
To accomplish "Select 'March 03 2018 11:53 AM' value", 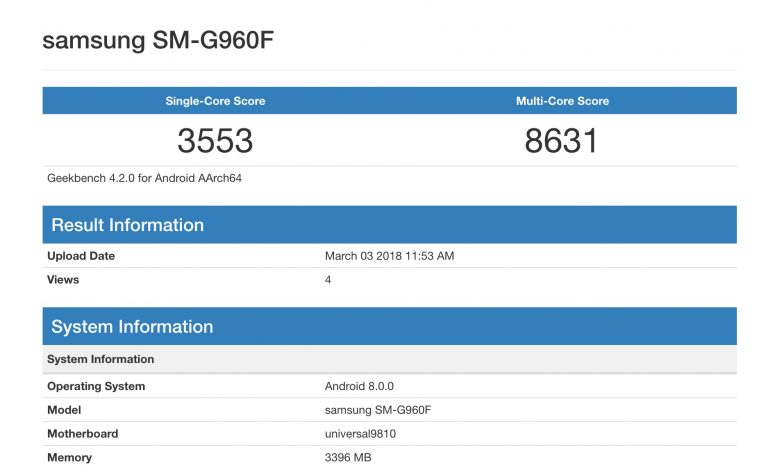I will 389,256.
